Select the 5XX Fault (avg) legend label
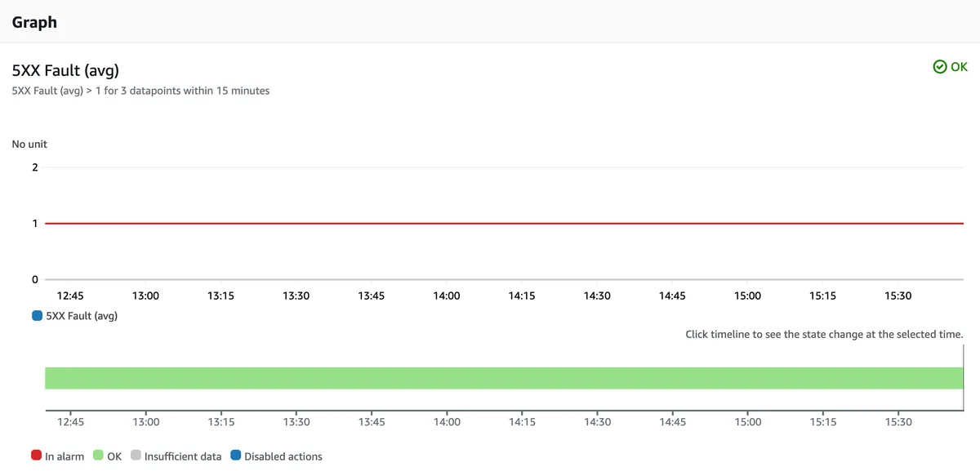Image resolution: width=980 pixels, height=476 pixels. click(x=82, y=316)
